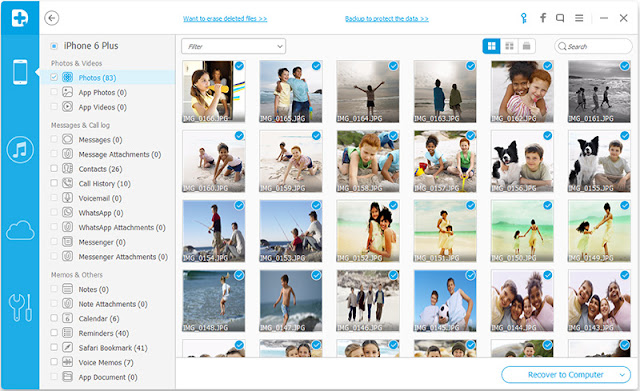Check the Contacts (26) checkbox

pos(54,168)
